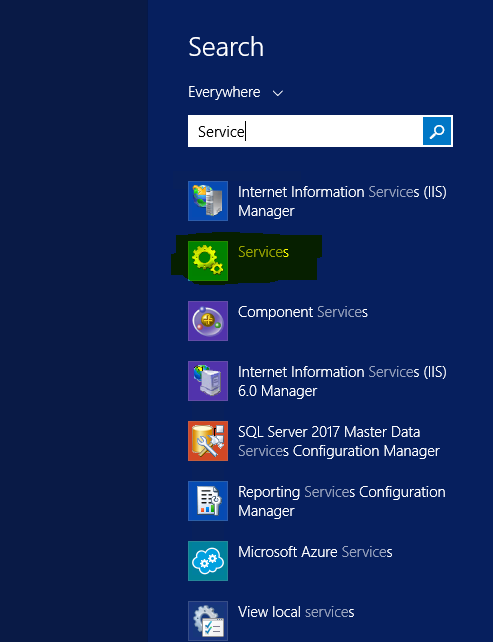Click the magnifier search button
Screen dimensions: 493x642
(x=437, y=131)
